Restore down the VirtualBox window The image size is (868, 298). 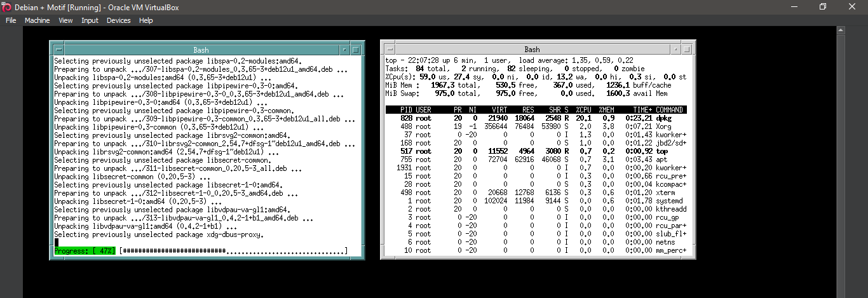[823, 6]
